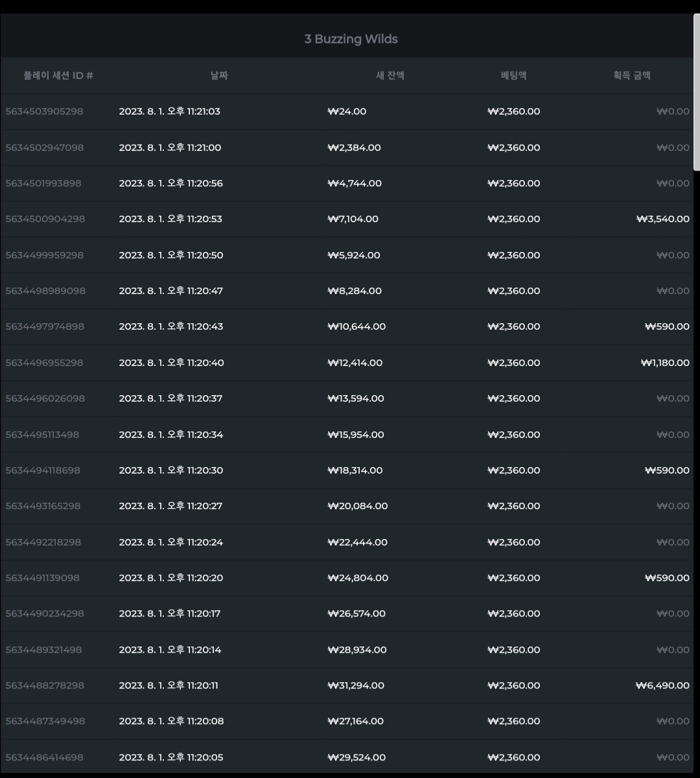Click the 3 Buzzing Wilds title
700x778 pixels.
click(351, 39)
